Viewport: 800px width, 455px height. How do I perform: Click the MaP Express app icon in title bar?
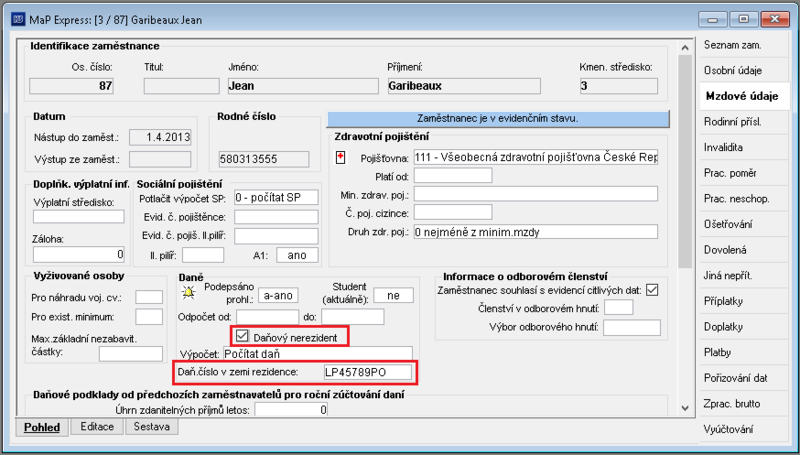pyautogui.click(x=18, y=19)
